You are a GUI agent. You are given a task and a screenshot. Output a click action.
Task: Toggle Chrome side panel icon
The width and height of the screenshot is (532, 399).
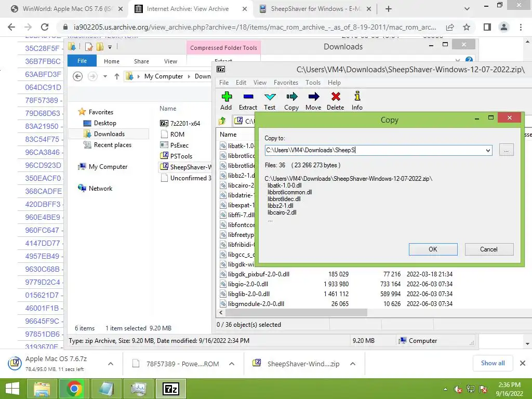pos(487,27)
